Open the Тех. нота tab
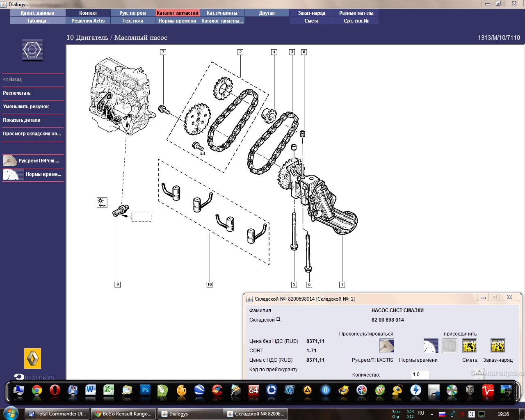525x420 pixels. tap(132, 21)
